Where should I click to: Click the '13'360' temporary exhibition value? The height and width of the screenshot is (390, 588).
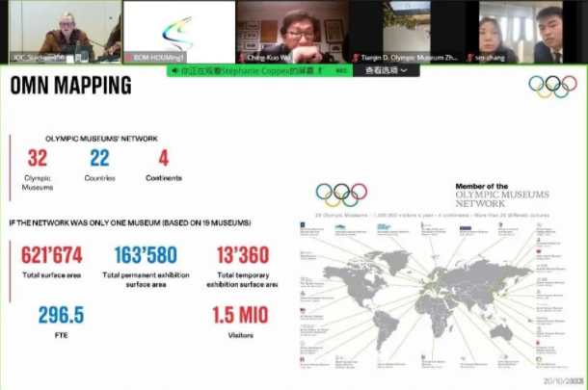coord(243,255)
